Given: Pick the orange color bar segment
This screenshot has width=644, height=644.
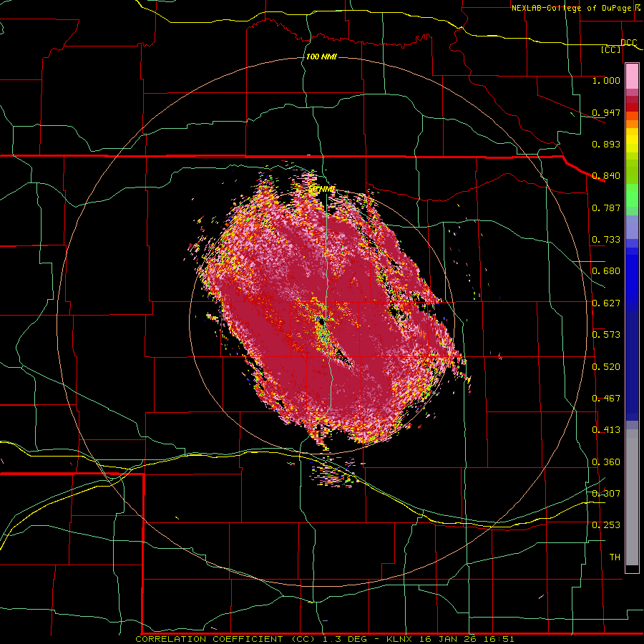Looking at the screenshot, I should (632, 124).
